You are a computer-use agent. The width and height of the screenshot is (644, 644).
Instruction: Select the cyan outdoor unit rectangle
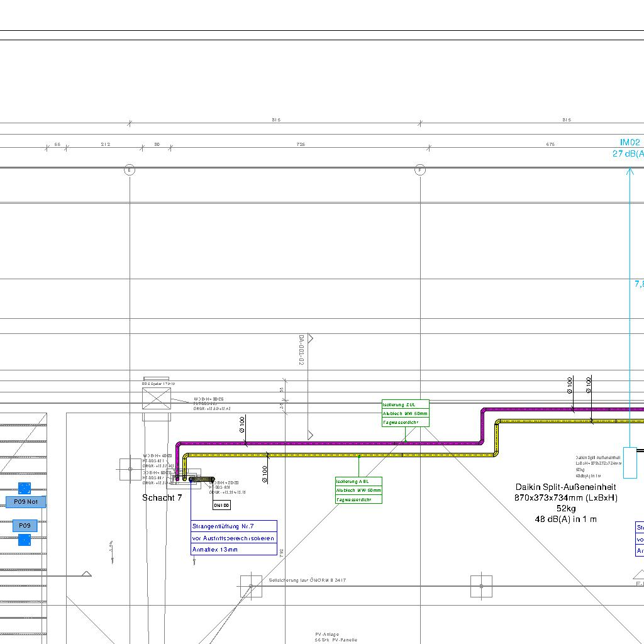pos(630,463)
